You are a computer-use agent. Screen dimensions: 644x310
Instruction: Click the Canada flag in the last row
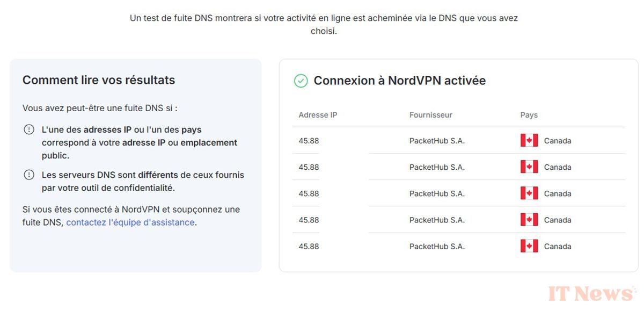coord(529,246)
